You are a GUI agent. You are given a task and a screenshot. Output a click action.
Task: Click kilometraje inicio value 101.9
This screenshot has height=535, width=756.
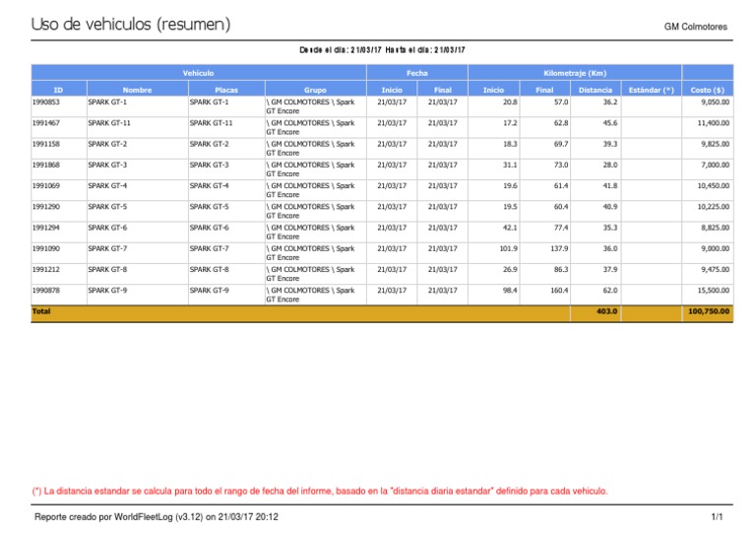click(508, 248)
